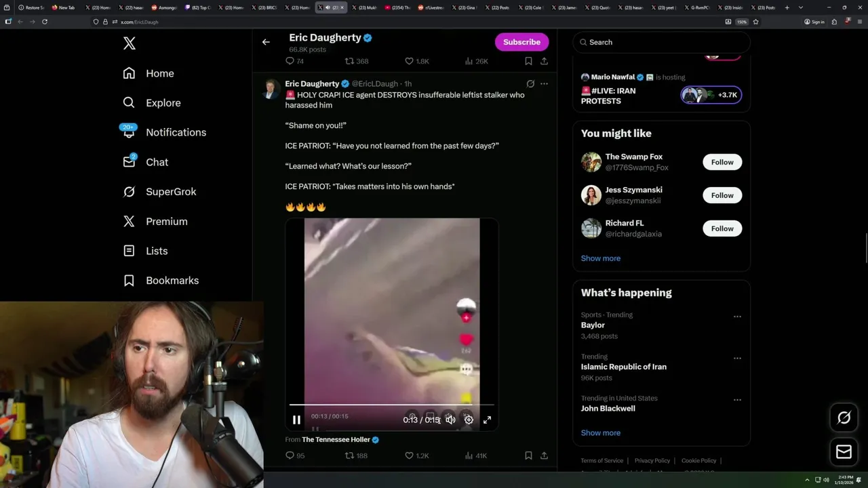
Task: Switch to the New Tab browser tab
Action: click(63, 7)
